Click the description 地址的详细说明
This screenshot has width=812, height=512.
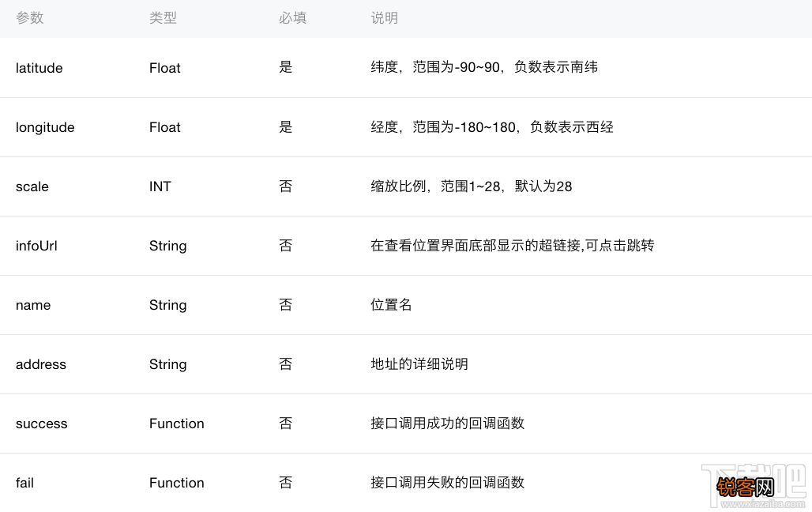419,363
